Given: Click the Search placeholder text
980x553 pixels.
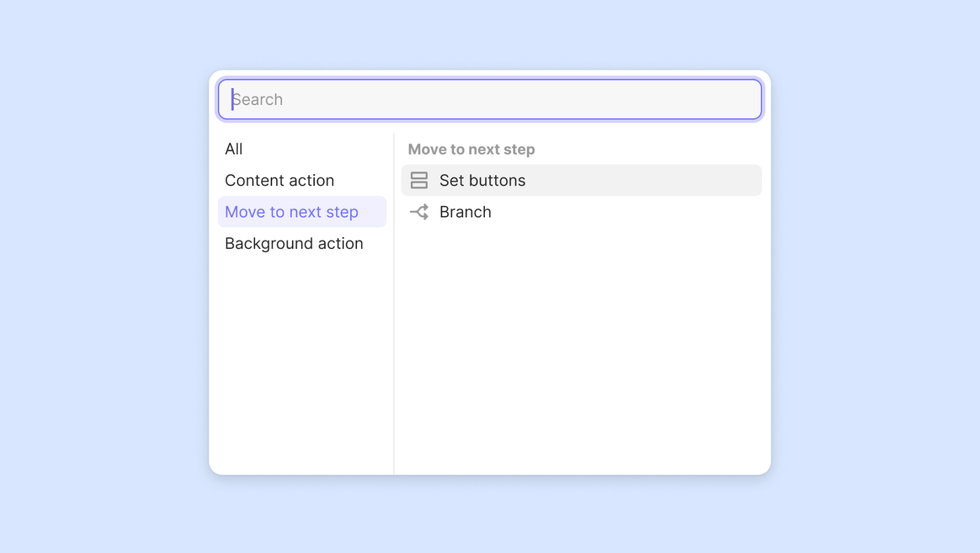Looking at the screenshot, I should point(259,99).
